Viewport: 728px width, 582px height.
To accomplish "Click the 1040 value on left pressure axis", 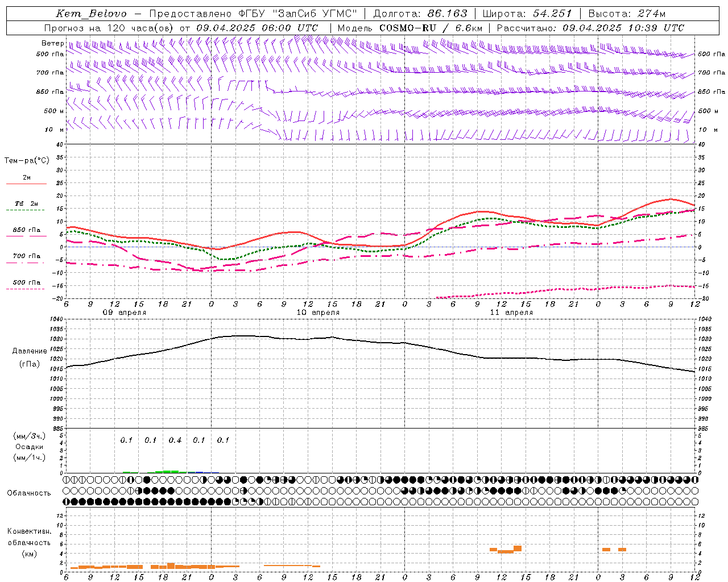I will tap(56, 319).
